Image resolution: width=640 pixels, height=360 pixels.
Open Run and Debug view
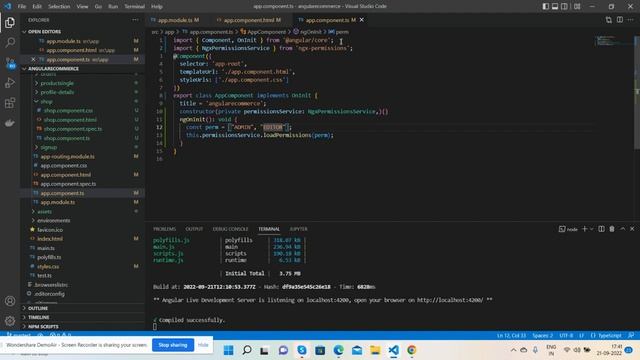(10, 83)
